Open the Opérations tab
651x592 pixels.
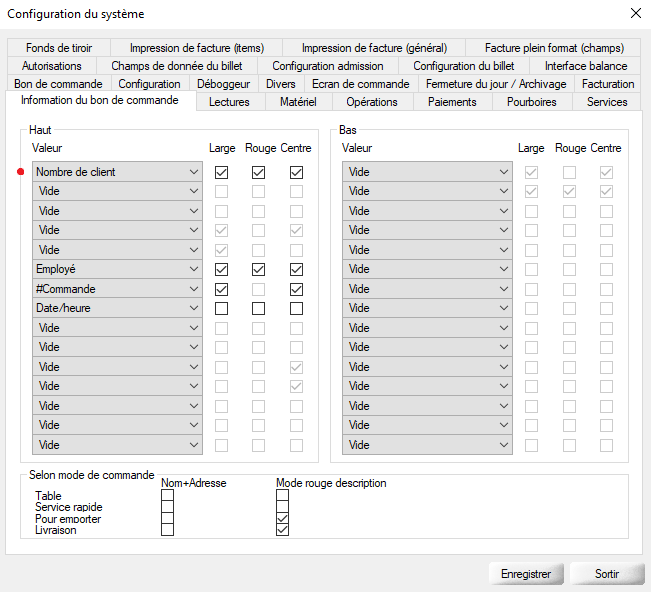372,102
